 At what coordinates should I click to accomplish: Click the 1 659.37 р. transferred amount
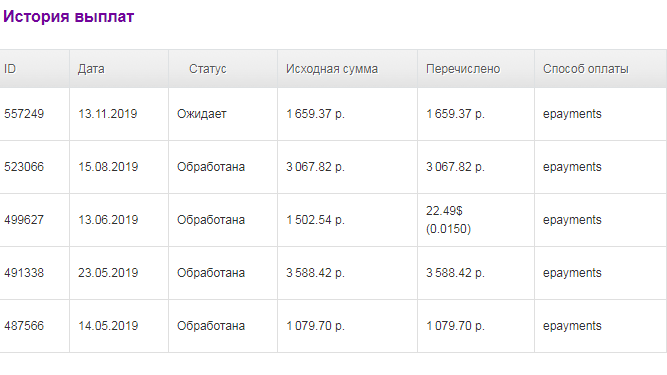[x=455, y=114]
